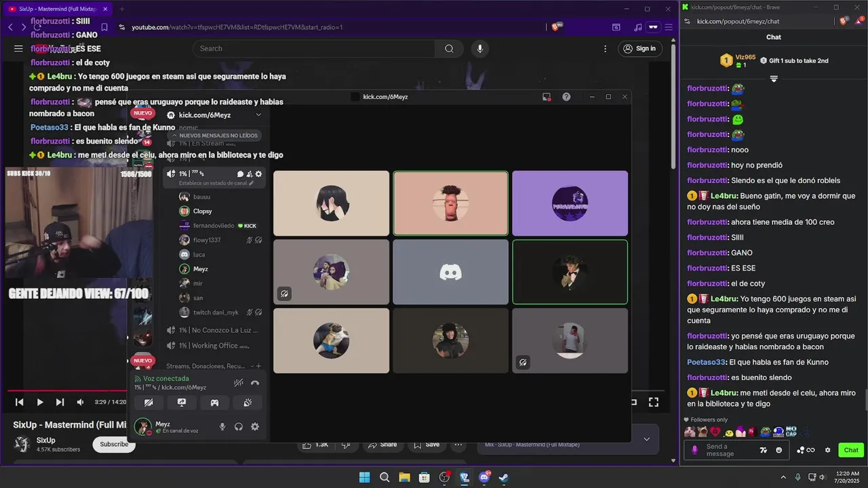Expand kick.com/6Meyz server dropdown
This screenshot has height=488, width=868.
pos(258,115)
